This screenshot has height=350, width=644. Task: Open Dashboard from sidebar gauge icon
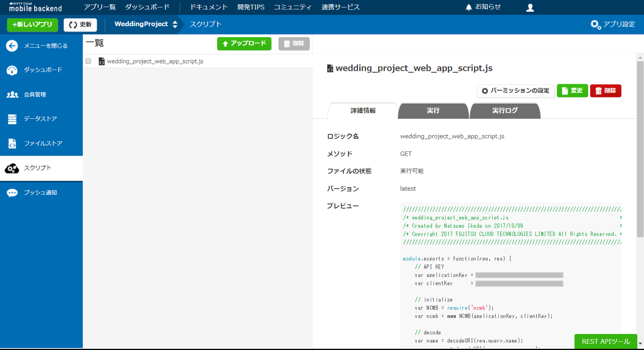tap(12, 70)
